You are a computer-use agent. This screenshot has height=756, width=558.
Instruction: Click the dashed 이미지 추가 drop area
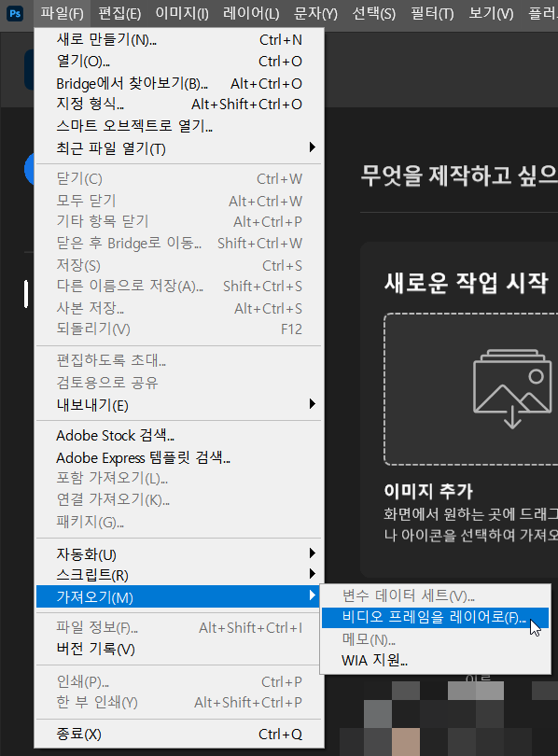tap(471, 389)
